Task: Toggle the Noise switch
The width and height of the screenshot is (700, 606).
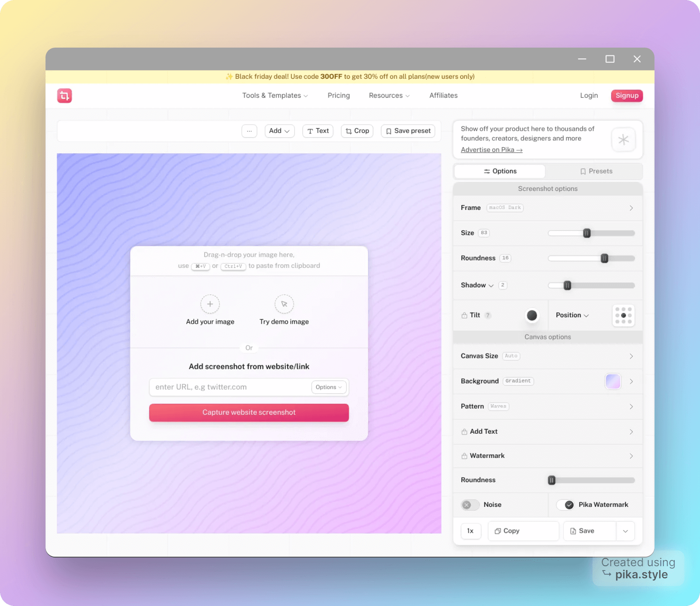Action: [470, 505]
